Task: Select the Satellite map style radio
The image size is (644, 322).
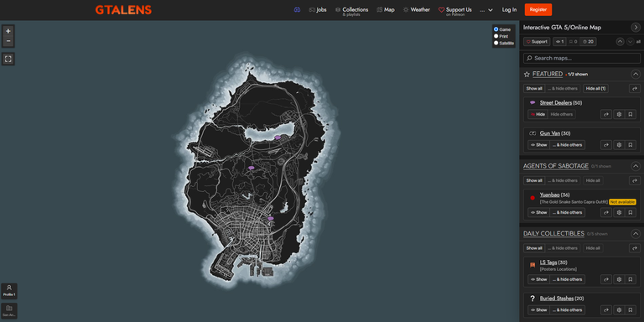Action: click(496, 43)
